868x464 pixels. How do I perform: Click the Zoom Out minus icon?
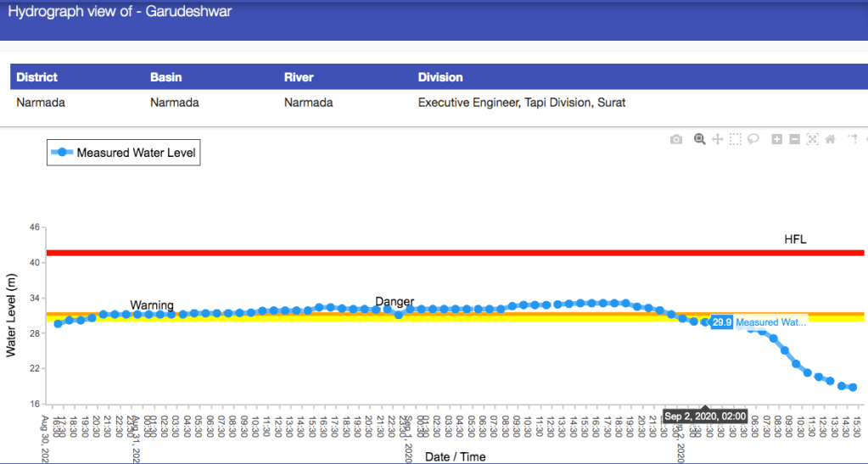[x=794, y=139]
